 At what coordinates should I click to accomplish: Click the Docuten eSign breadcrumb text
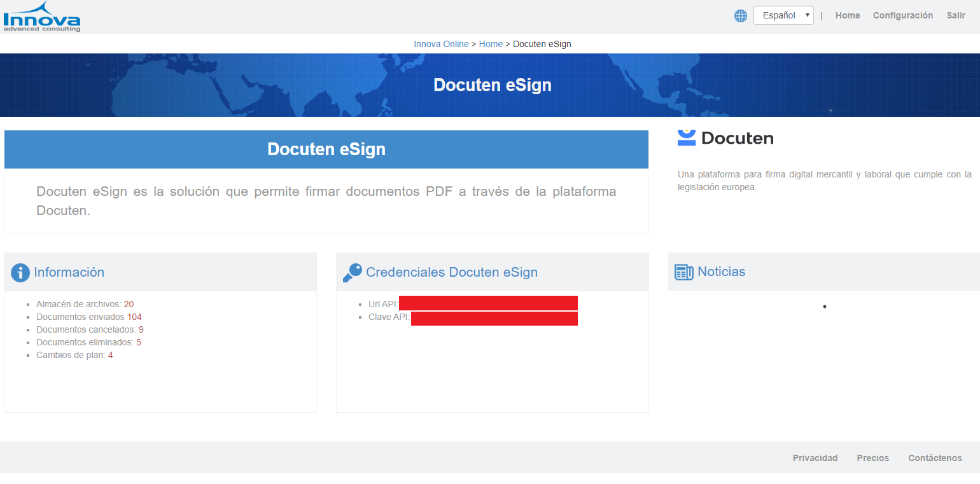542,44
